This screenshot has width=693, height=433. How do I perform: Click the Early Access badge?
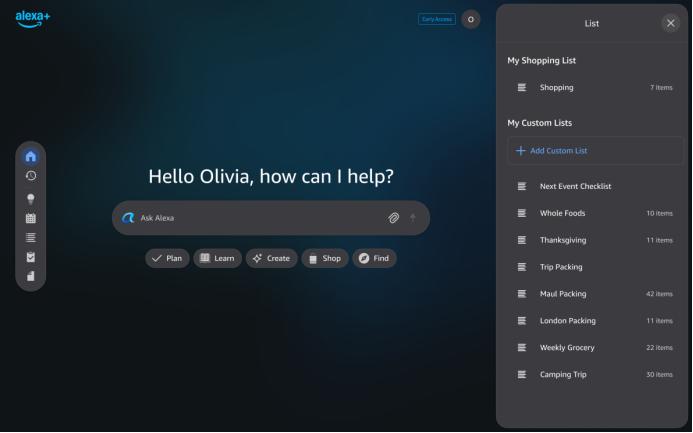436,19
